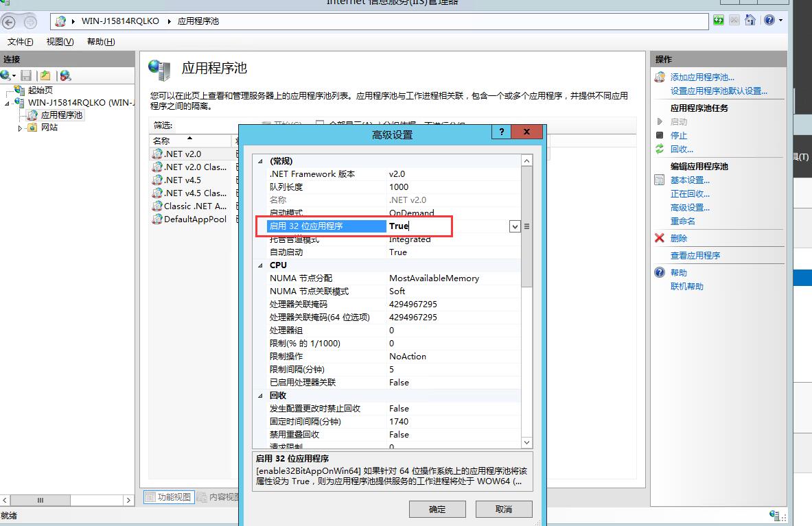This screenshot has width=812, height=526.
Task: Click the red X delete icon in Actions pane
Action: click(x=660, y=238)
